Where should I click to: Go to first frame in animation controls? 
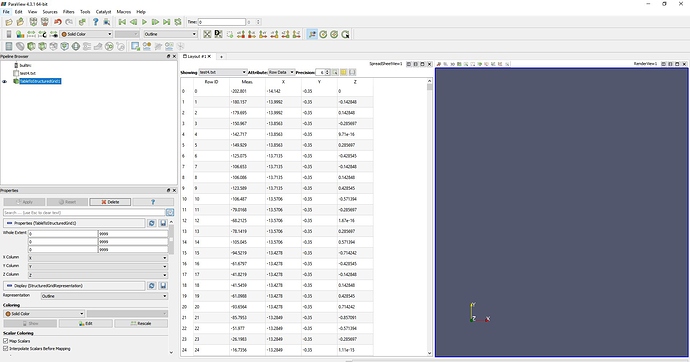tap(122, 22)
